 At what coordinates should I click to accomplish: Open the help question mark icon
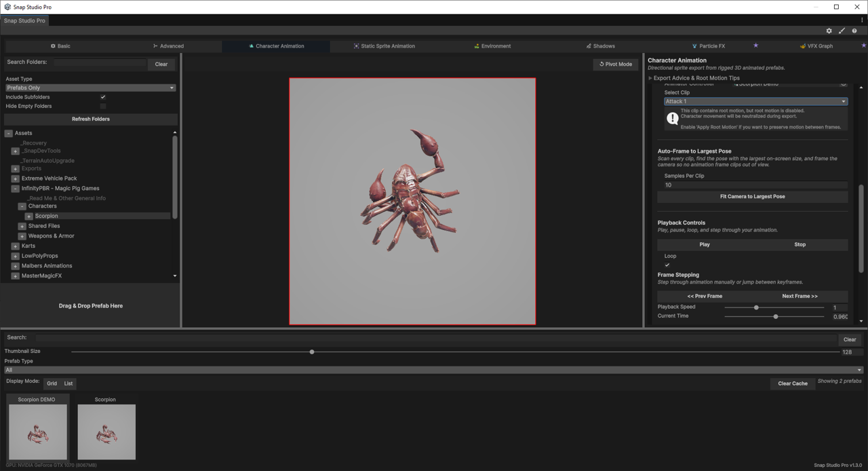pos(854,31)
